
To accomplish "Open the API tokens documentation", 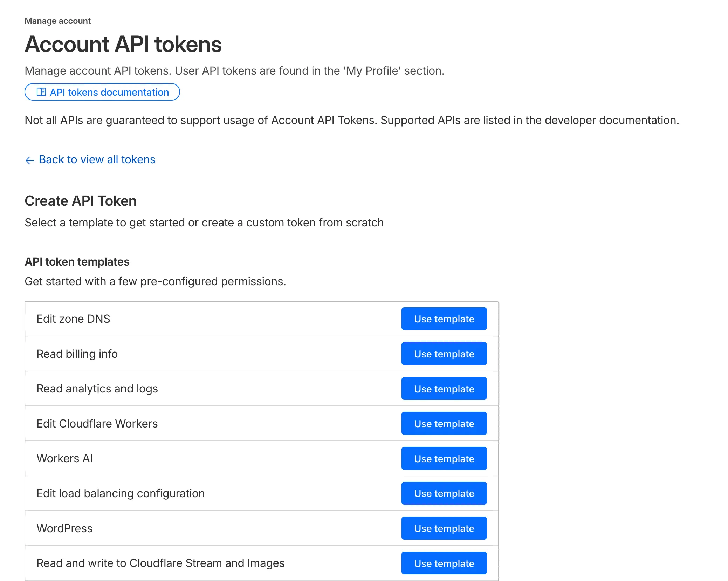I will pos(109,92).
